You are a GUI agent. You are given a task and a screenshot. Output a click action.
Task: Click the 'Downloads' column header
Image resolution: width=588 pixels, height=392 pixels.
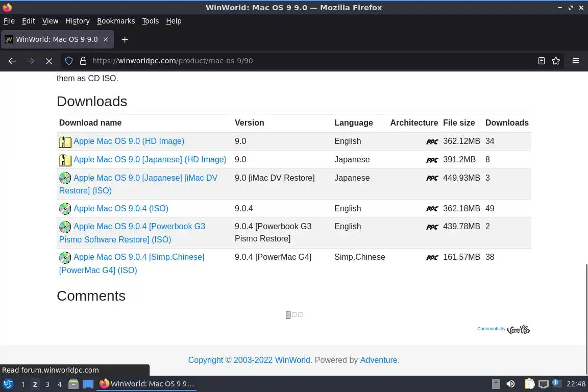507,122
